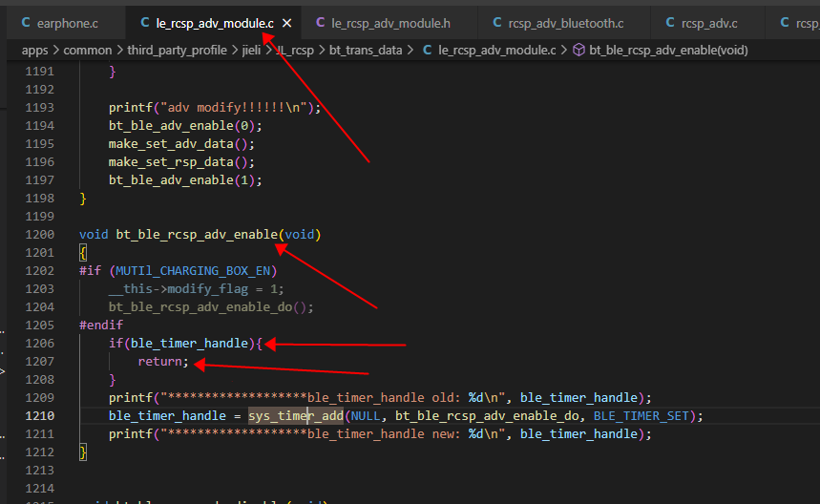820x504 pixels.
Task: Click the C file icon on le_rcsp_adv_module.h tab
Action: (x=321, y=23)
